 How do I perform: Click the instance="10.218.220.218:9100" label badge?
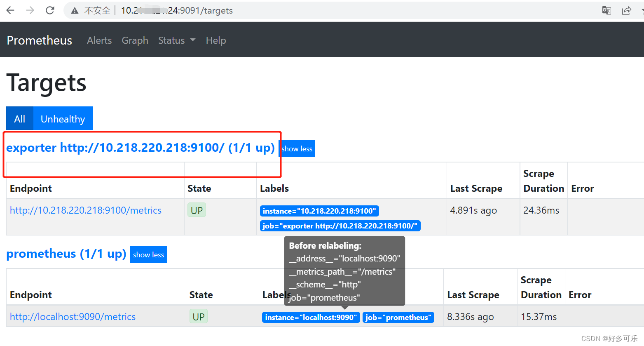tap(319, 211)
